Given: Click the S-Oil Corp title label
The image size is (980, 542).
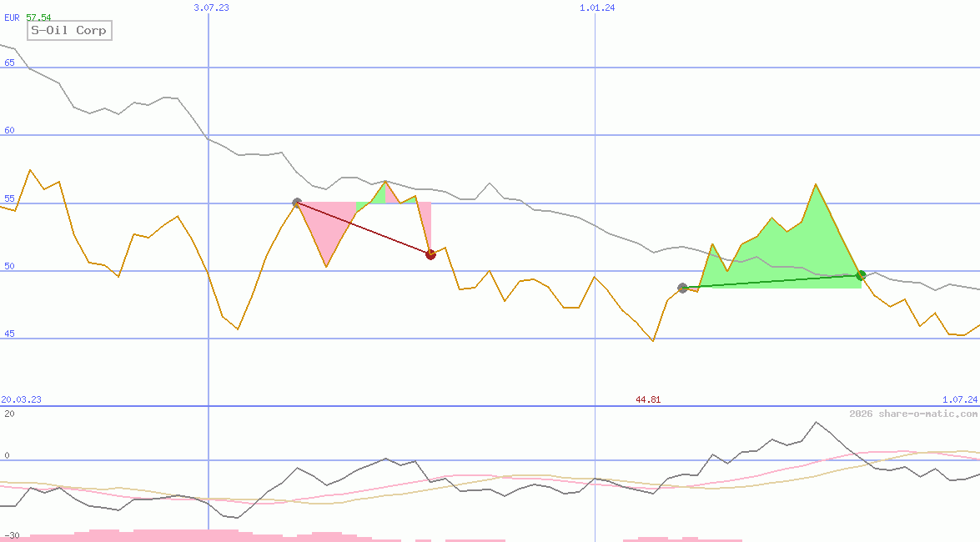Looking at the screenshot, I should click(68, 30).
